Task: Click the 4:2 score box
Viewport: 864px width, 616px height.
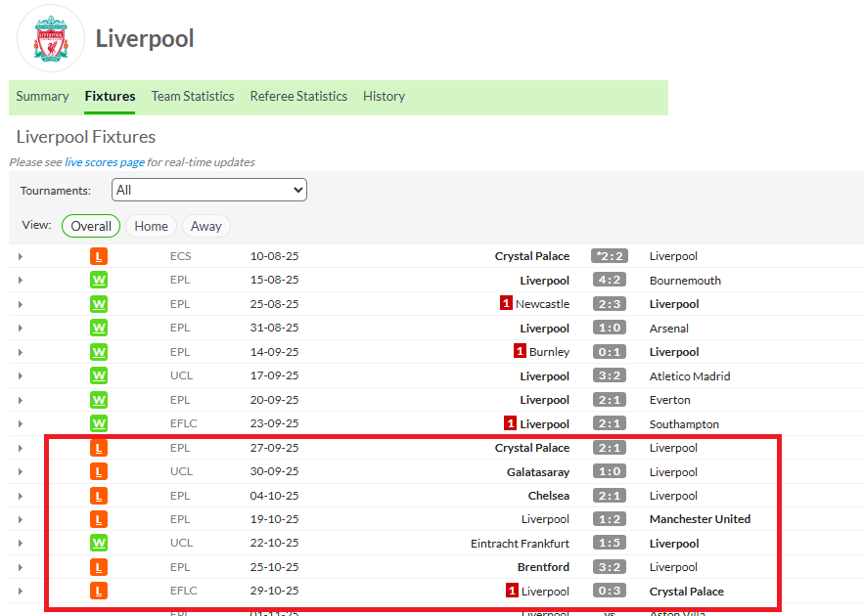Action: [x=609, y=281]
